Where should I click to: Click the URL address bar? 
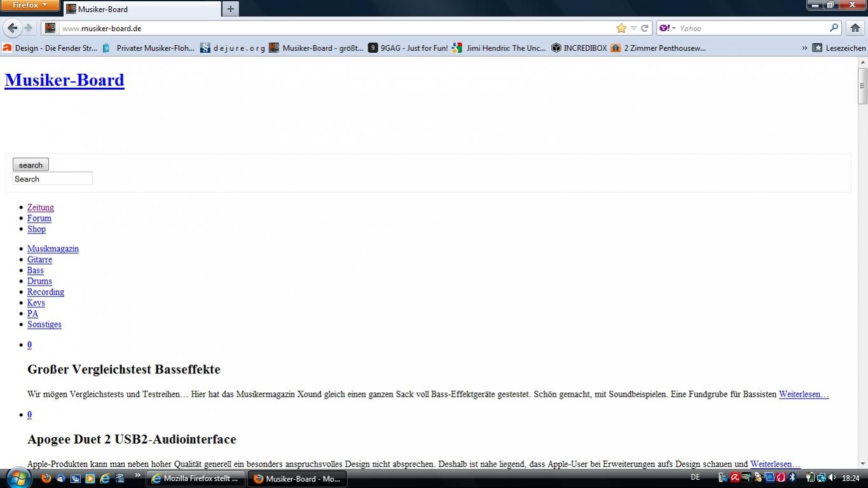347,28
